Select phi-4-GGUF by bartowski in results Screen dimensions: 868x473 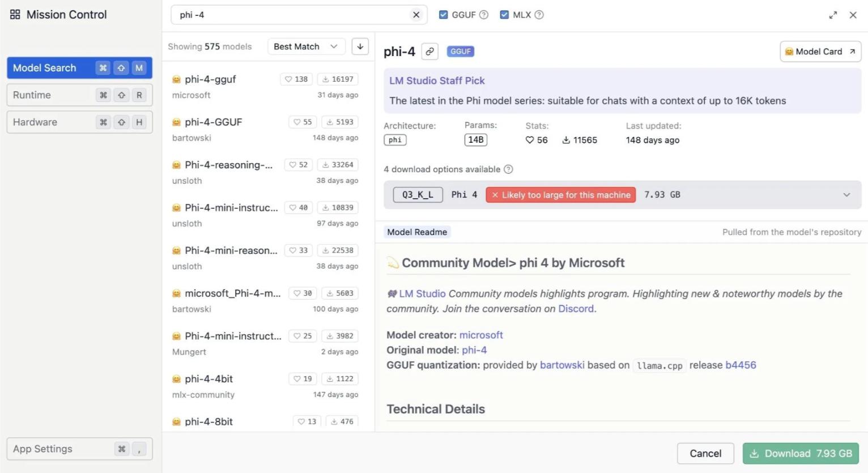(265, 130)
